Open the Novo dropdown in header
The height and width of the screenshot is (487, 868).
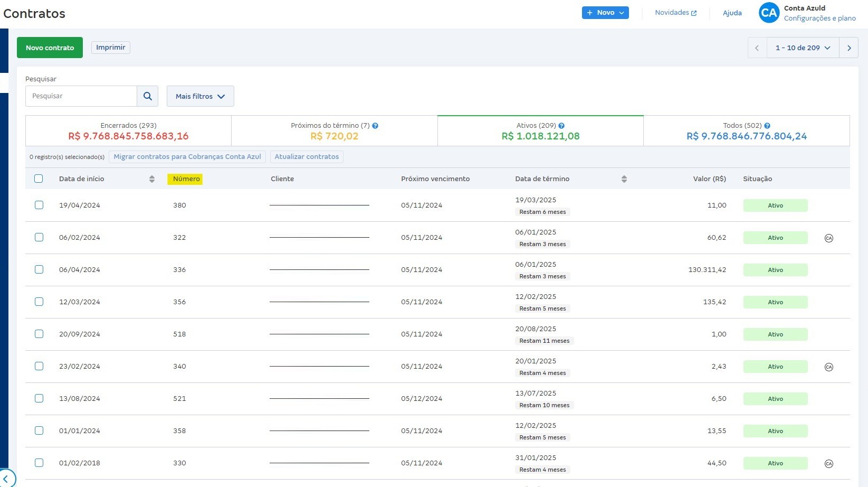605,13
